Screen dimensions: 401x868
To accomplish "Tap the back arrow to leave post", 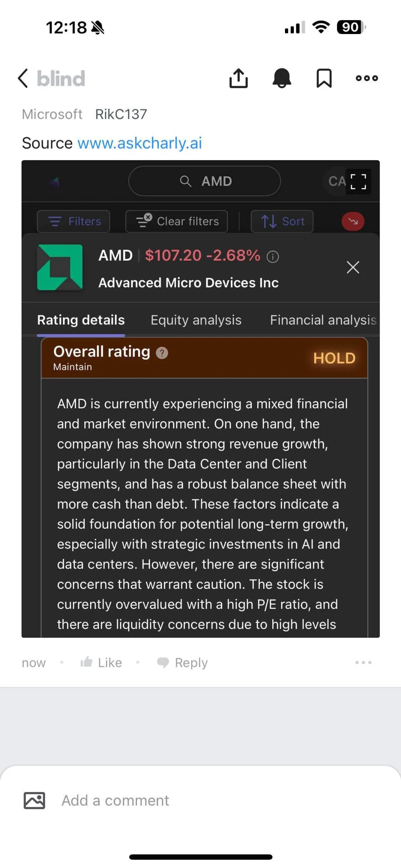I will pos(23,79).
